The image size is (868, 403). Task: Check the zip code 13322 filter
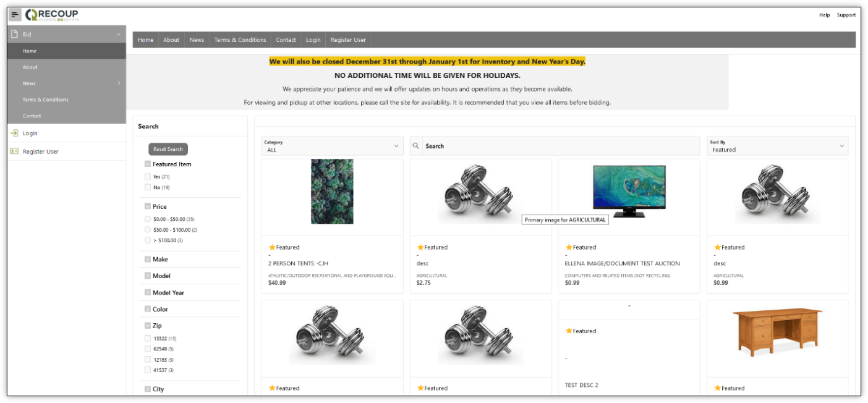pos(148,339)
